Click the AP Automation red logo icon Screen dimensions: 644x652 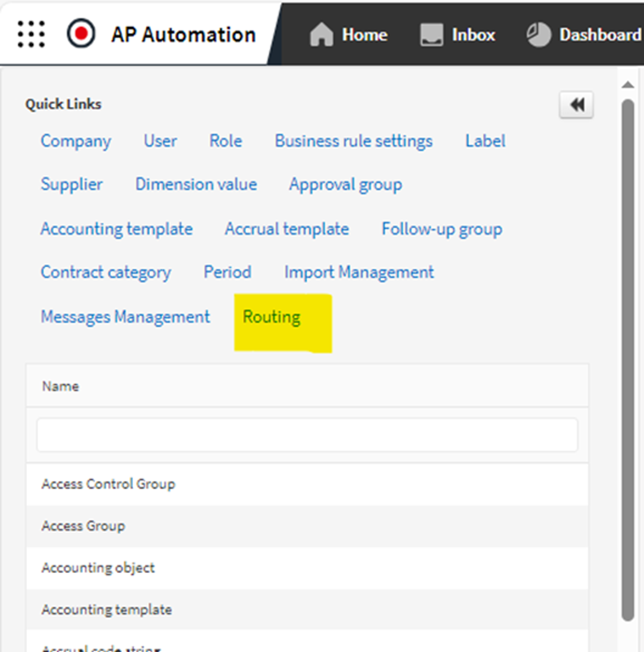(x=81, y=34)
